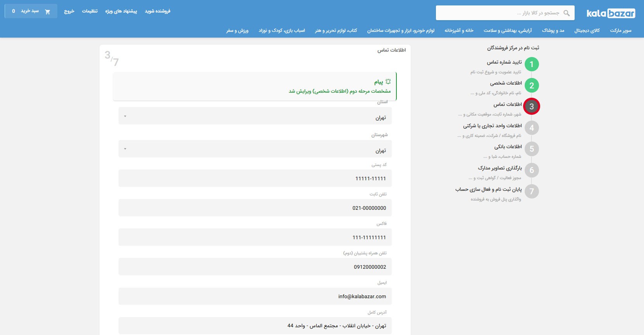Click the بارگذاری تصاویر مدارک step label

500,168
